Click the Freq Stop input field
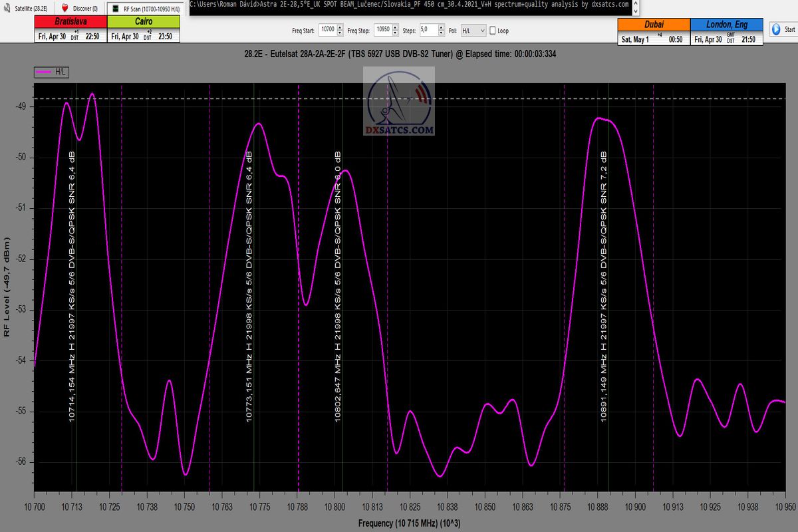Viewport: 798px width, 532px height. tap(382, 31)
